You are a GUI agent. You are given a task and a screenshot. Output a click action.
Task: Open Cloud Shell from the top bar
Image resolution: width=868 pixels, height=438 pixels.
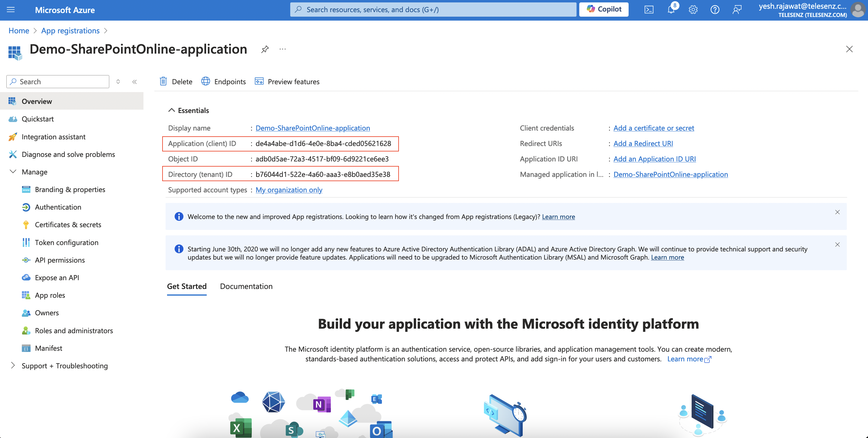[x=649, y=10]
